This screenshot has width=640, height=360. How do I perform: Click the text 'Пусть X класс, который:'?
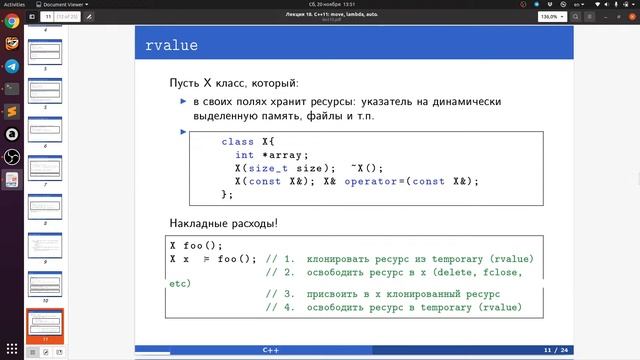(x=234, y=83)
